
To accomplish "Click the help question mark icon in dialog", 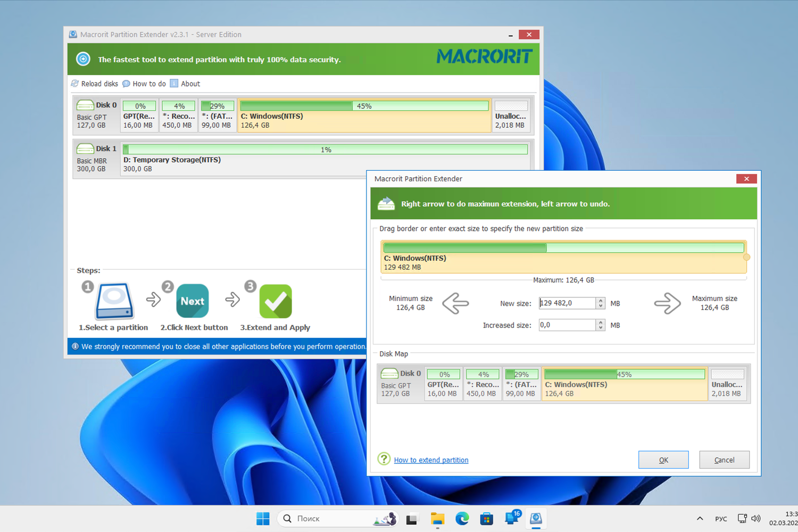I will [x=384, y=459].
